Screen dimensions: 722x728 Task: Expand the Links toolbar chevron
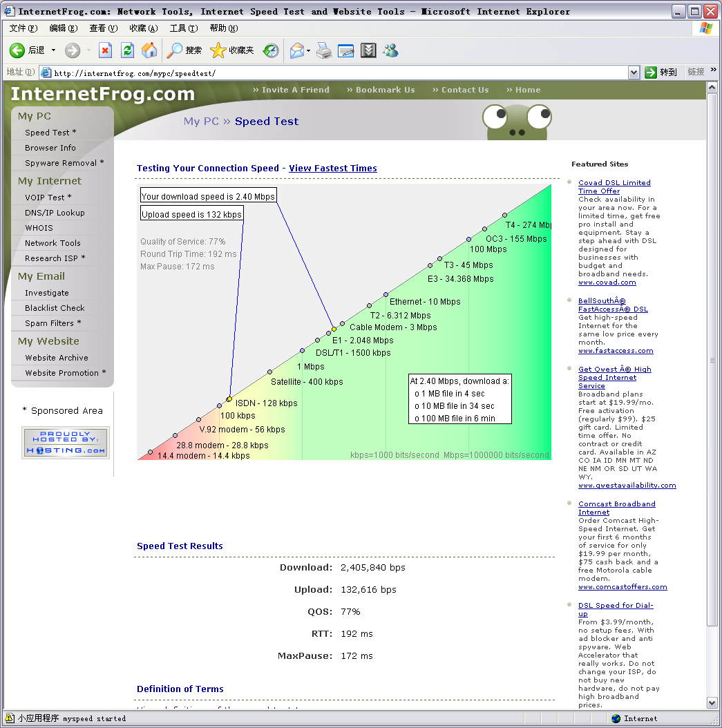(x=714, y=70)
